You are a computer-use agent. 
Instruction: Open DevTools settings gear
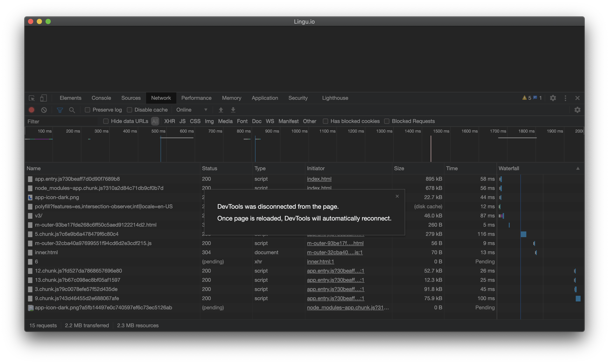[x=553, y=98]
